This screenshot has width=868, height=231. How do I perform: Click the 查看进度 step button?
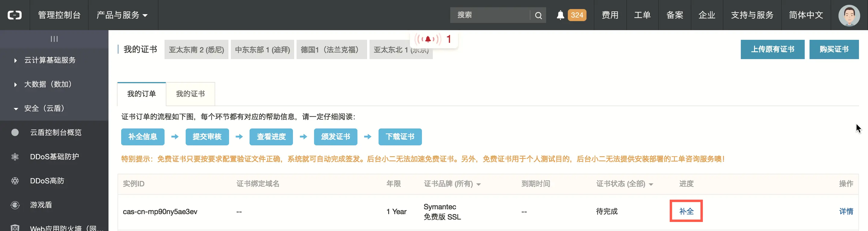[x=271, y=137]
